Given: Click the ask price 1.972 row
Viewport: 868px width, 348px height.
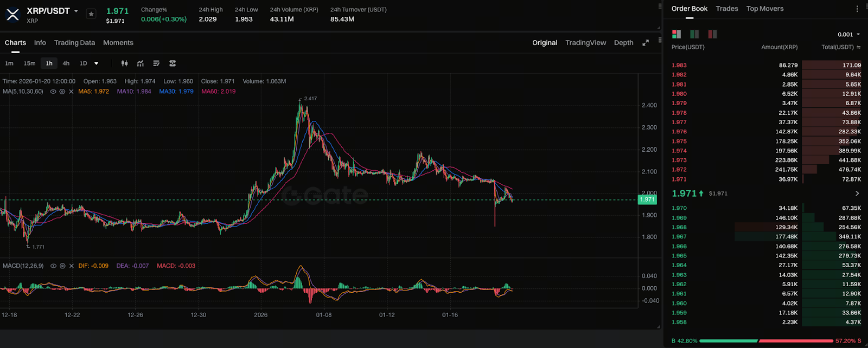Looking at the screenshot, I should (766, 170).
